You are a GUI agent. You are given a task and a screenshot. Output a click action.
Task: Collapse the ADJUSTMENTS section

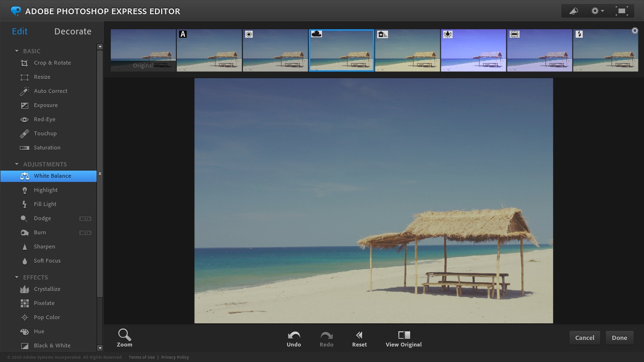tap(17, 164)
